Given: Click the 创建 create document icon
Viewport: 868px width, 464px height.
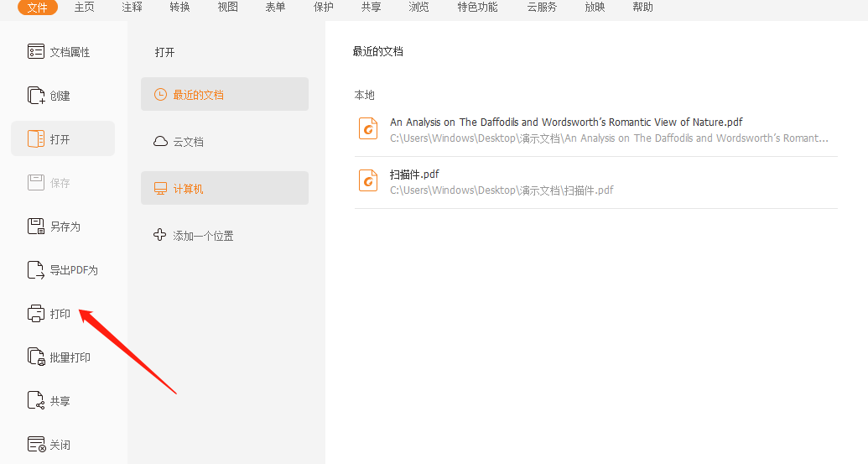Looking at the screenshot, I should [36, 96].
